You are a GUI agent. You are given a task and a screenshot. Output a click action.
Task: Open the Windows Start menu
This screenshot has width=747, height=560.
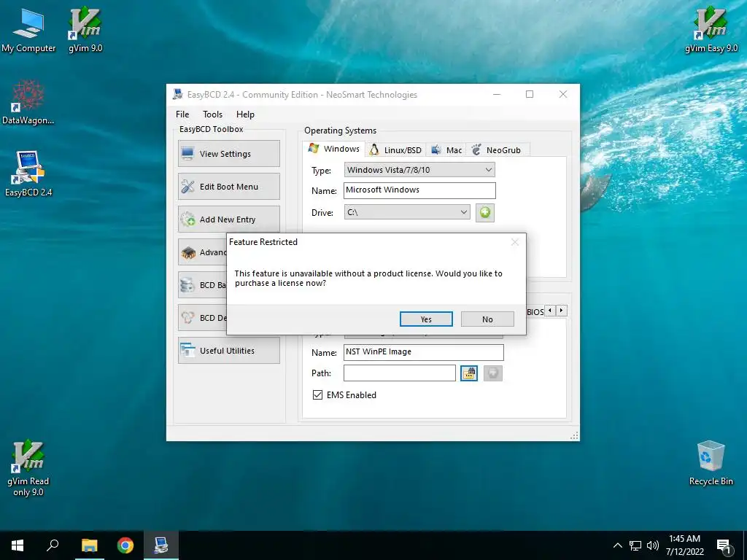(x=18, y=545)
